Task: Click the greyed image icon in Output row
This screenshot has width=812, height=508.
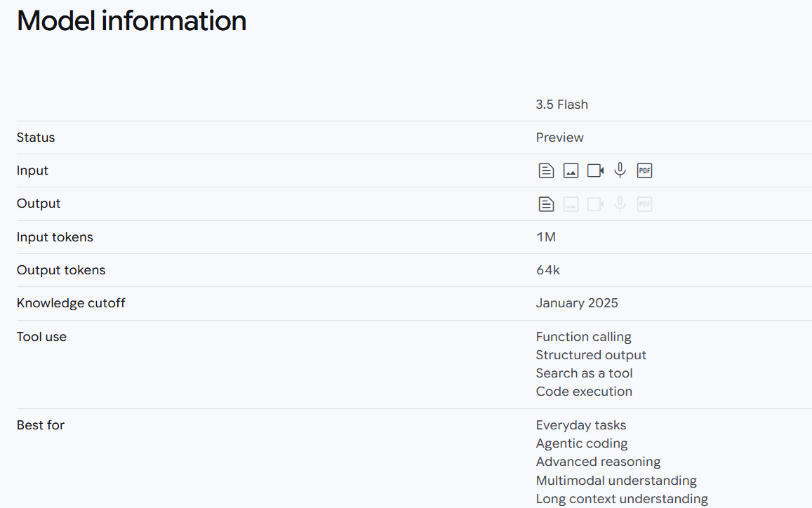Action: (571, 204)
